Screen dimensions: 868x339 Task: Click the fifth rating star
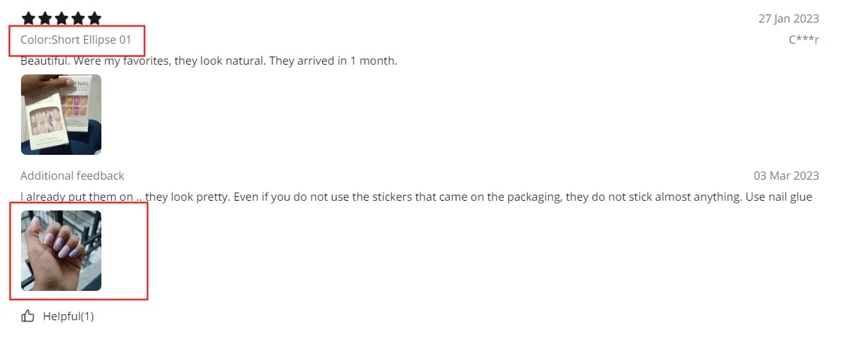pos(95,18)
